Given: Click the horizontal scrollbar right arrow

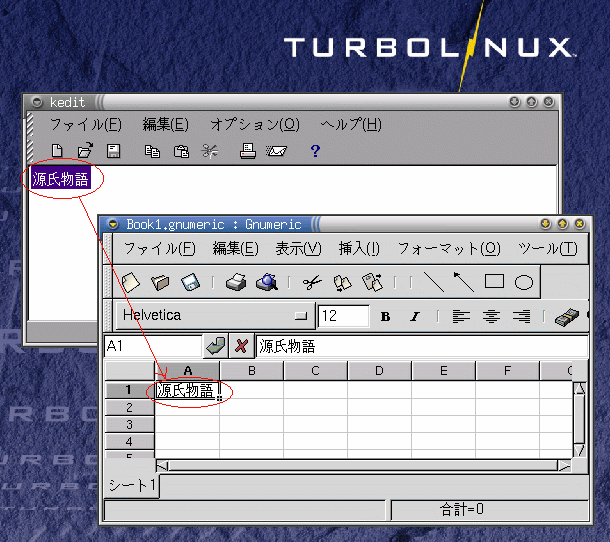Looking at the screenshot, I should coord(564,466).
